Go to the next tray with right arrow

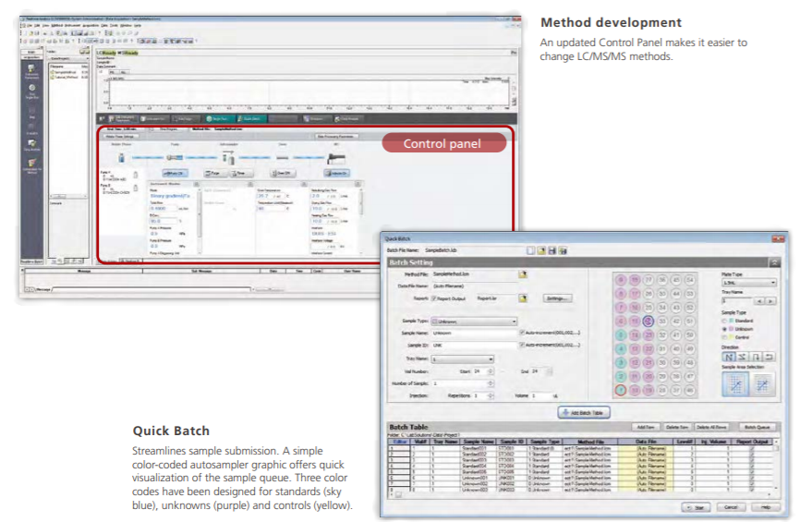tap(770, 301)
